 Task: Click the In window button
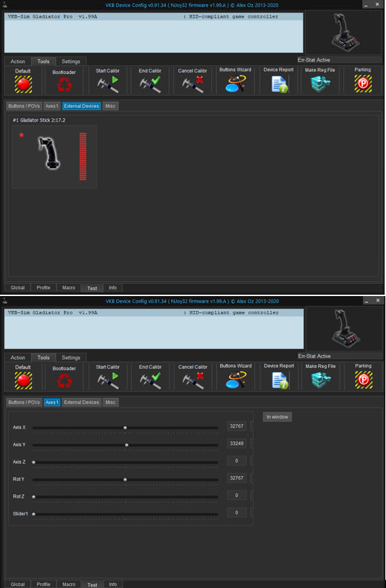point(277,417)
